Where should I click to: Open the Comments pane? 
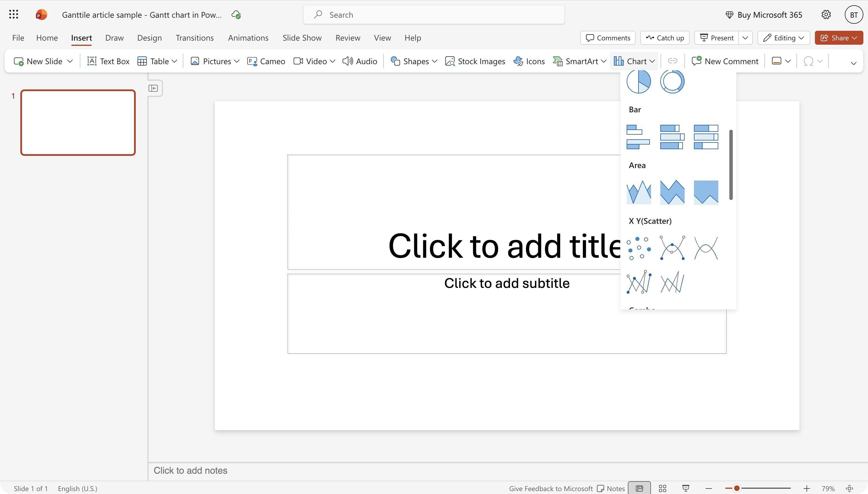(607, 38)
